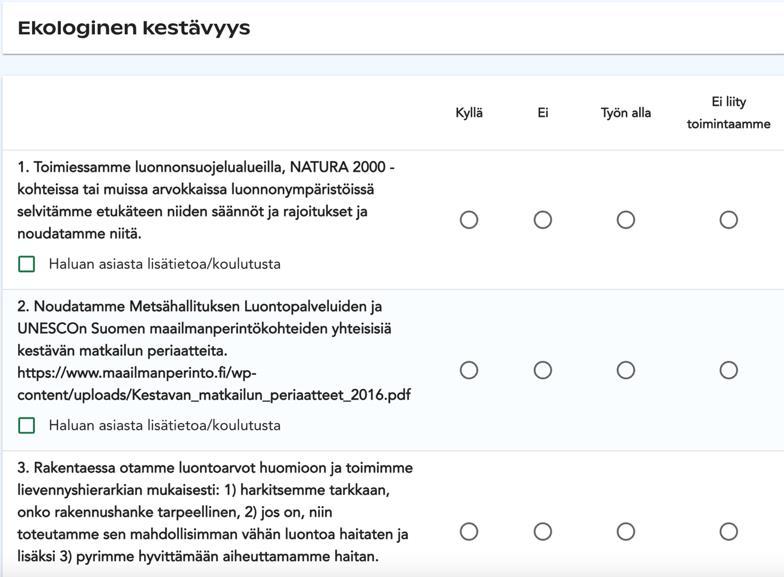Choose Työn alla for question 2

[626, 370]
